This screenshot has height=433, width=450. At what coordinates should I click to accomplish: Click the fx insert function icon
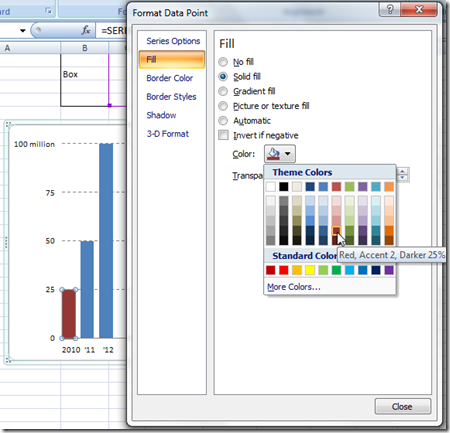86,30
